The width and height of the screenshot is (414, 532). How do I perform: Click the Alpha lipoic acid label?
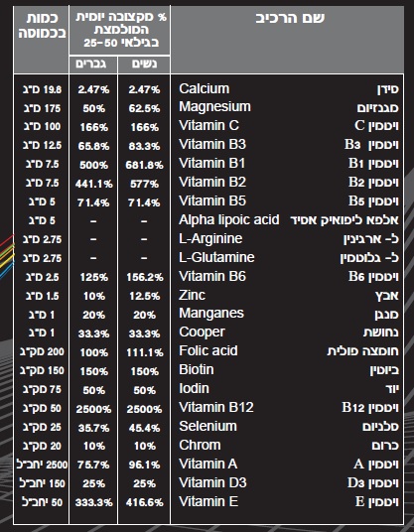[x=229, y=220]
